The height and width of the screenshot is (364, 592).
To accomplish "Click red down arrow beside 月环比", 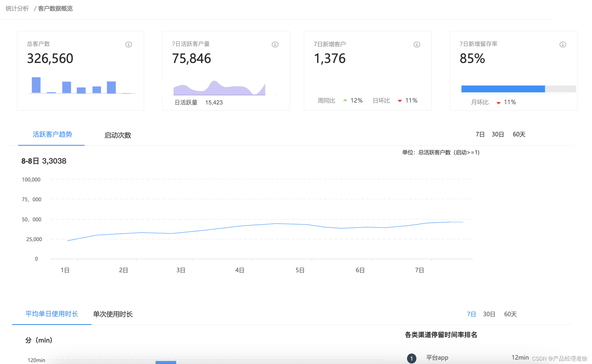I will click(x=498, y=103).
